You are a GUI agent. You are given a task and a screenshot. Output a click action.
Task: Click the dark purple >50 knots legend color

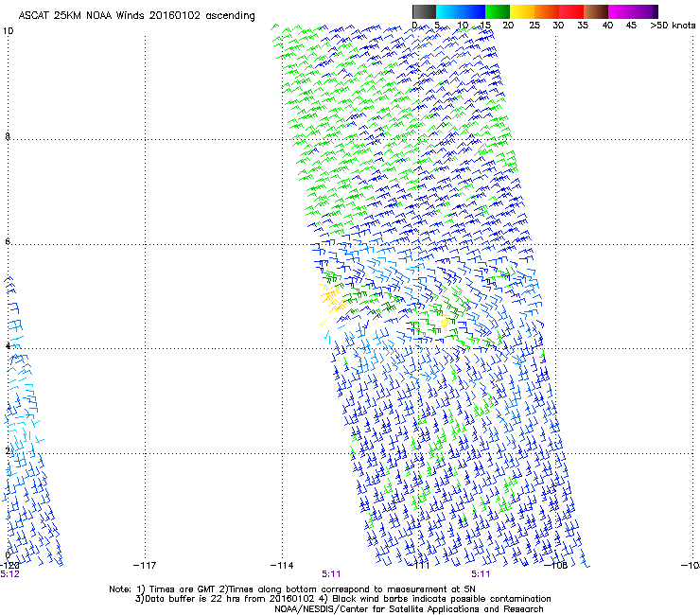[x=656, y=11]
